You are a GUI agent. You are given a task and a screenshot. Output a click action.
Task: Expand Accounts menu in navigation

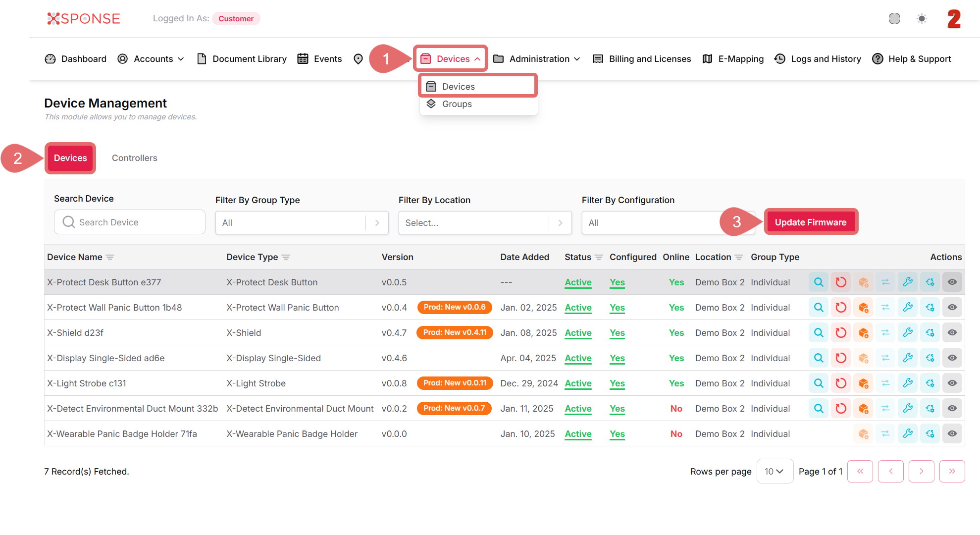(158, 59)
